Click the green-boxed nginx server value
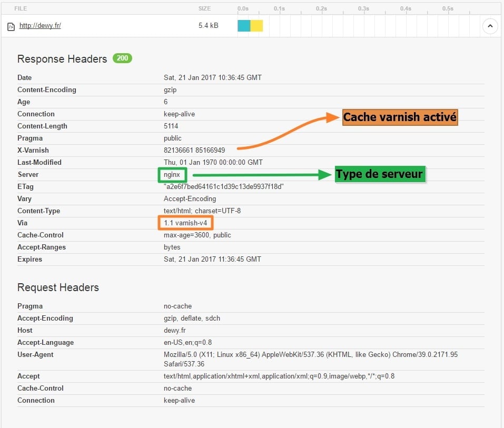This screenshot has width=504, height=428. click(172, 175)
